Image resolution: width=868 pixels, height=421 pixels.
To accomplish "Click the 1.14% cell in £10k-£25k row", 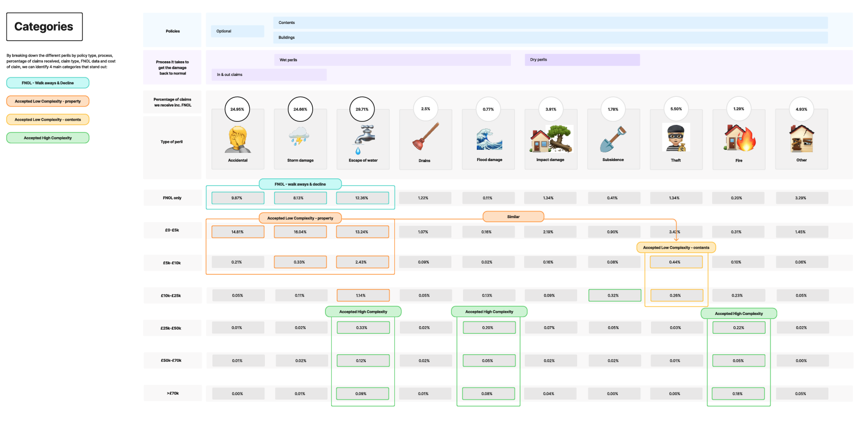I will pos(363,295).
